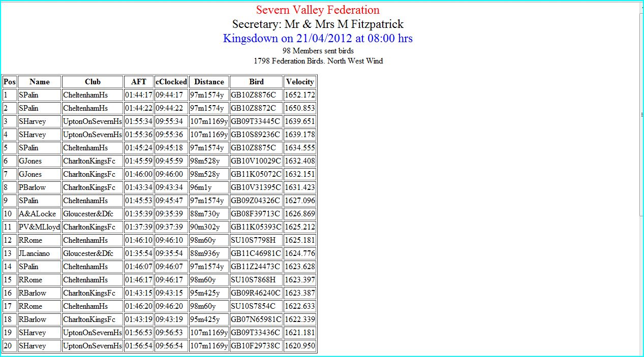644x357 pixels.
Task: Select AFT cell '01:56:54'
Action: (139, 346)
